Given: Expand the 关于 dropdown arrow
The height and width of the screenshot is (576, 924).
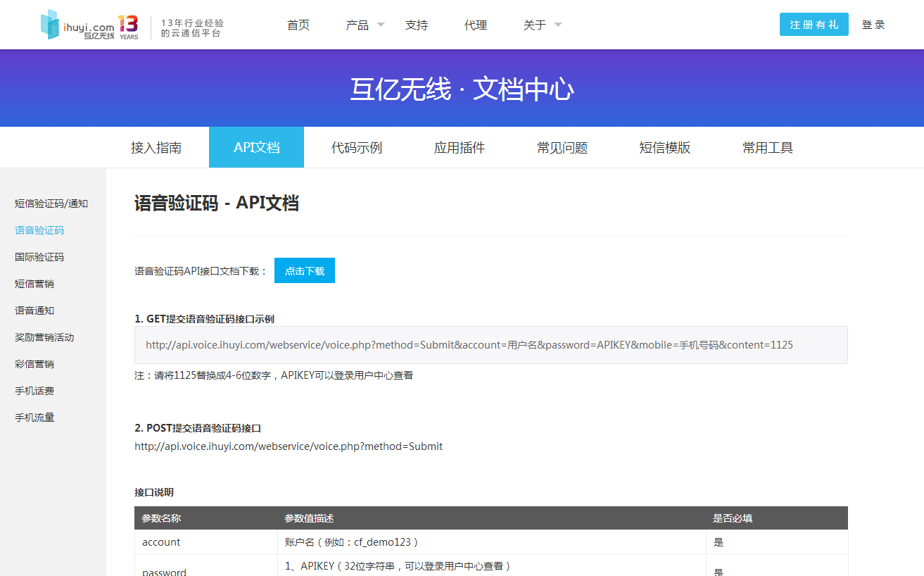Looking at the screenshot, I should point(558,25).
